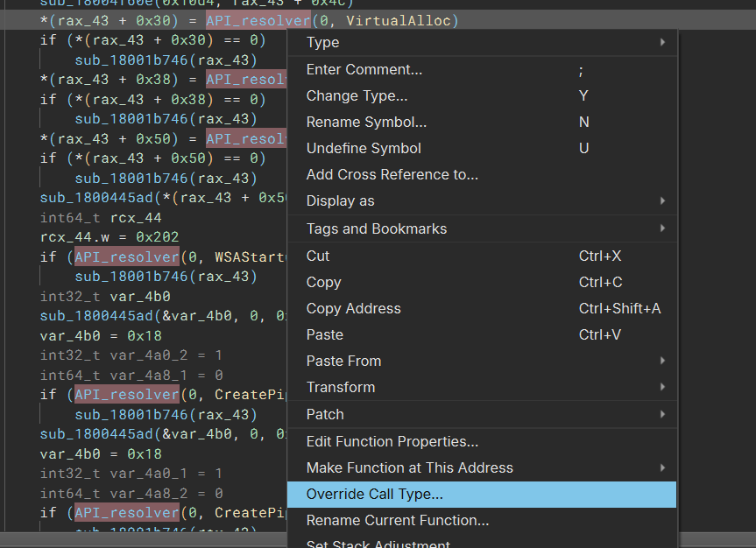Select Change Type... menu entry

482,96
